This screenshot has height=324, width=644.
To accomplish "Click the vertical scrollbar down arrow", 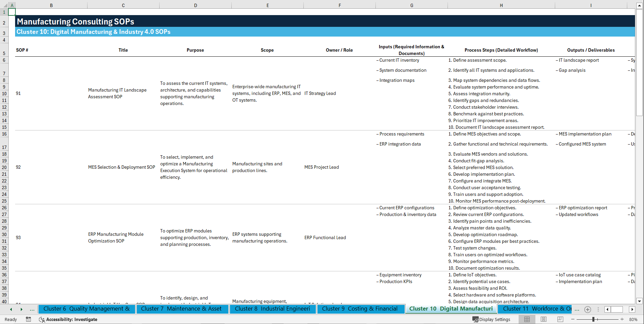I will pos(640,301).
